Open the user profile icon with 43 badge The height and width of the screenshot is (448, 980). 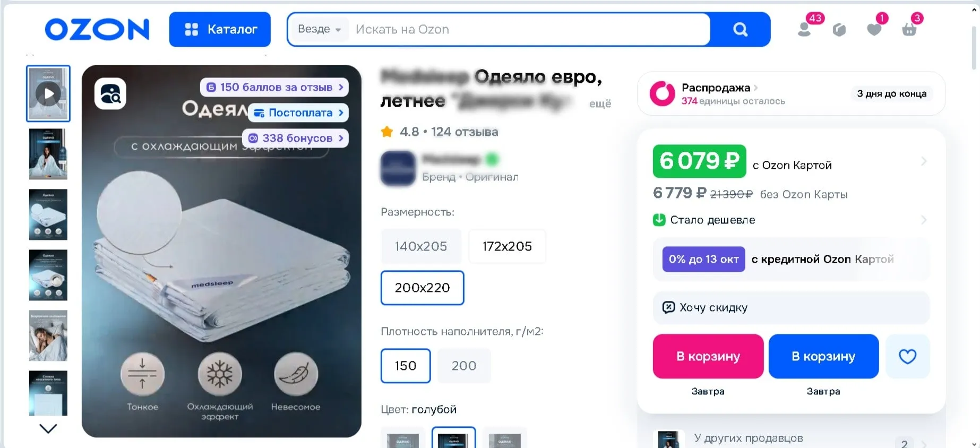(805, 29)
